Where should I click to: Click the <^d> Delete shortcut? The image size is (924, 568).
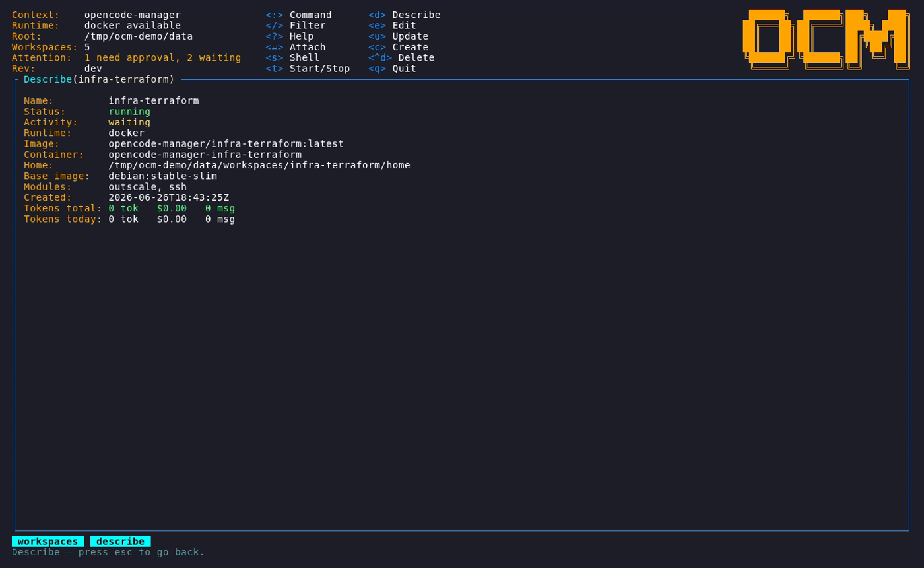pyautogui.click(x=401, y=58)
